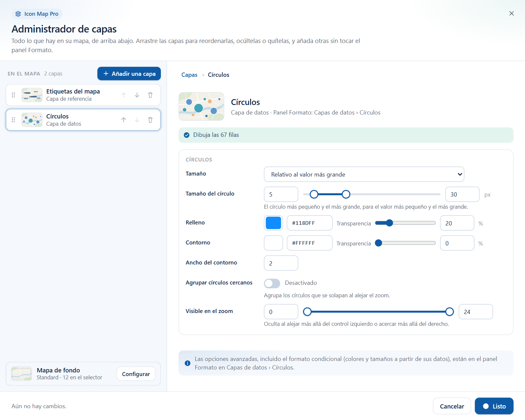
Task: Delete the Etiquetas del mapa layer
Action: point(150,95)
